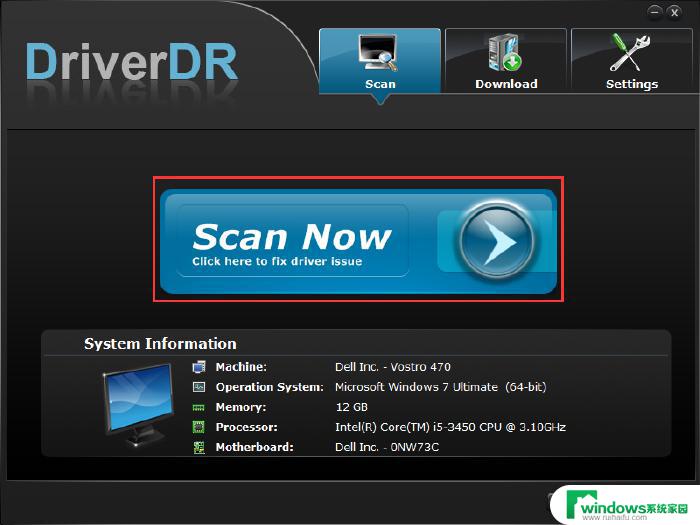Switch to the Scan tab
Viewport: 700px width, 525px height.
click(x=380, y=61)
